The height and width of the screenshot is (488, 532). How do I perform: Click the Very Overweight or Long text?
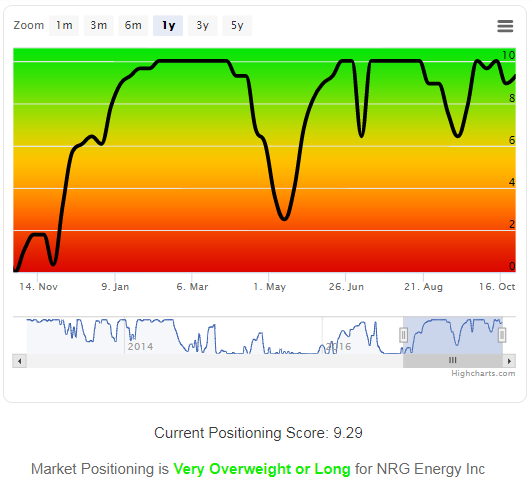tap(262, 469)
